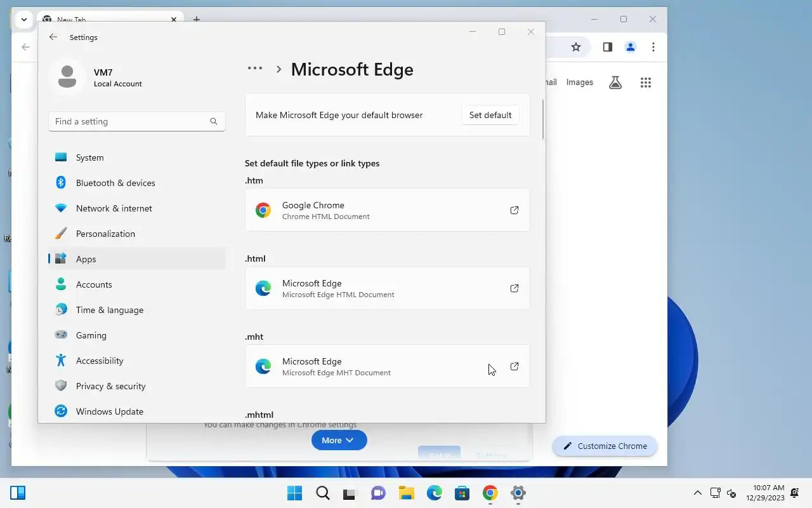This screenshot has height=508, width=812.
Task: Change .mht default Microsoft Edge entry
Action: pyautogui.click(x=387, y=366)
